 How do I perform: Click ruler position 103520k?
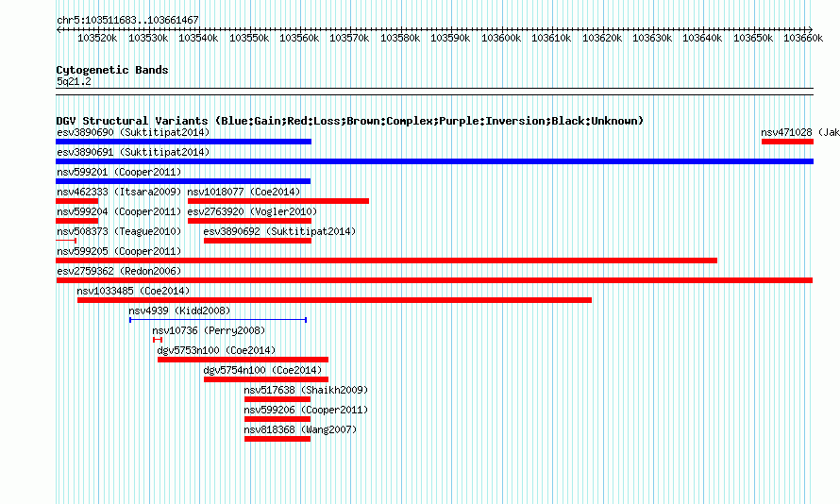tap(97, 38)
